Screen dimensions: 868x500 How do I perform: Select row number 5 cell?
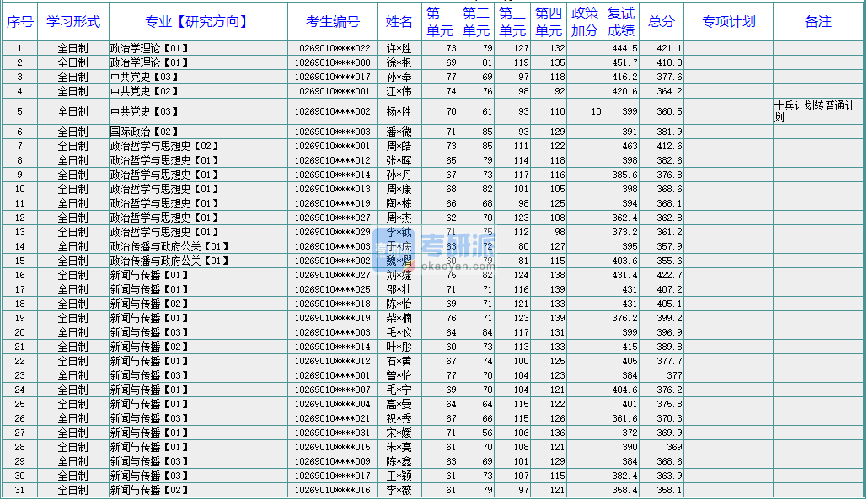[x=19, y=110]
